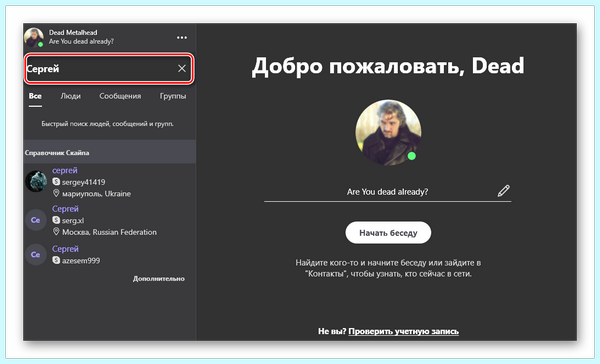Clear the search field with X
Screen dimensions: 600x364
(x=182, y=69)
